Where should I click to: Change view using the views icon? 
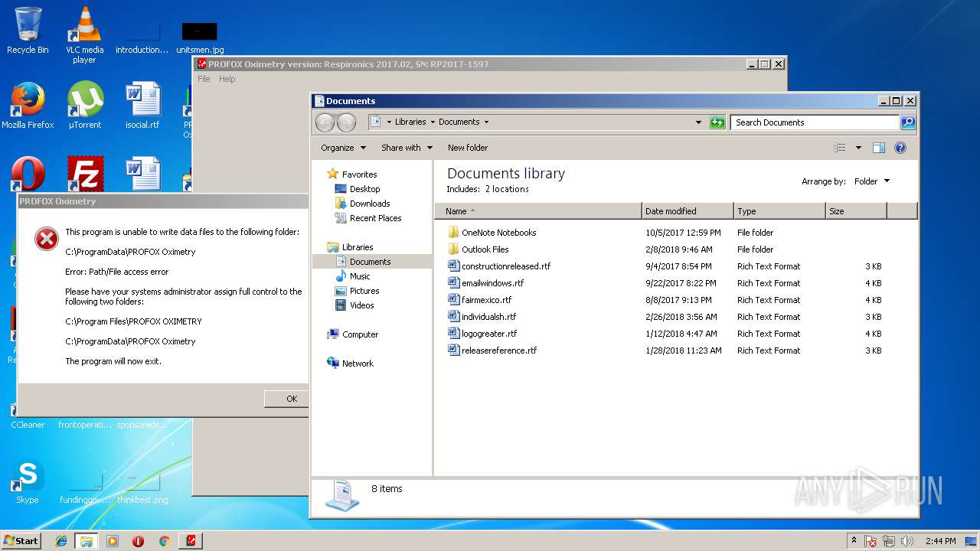click(x=840, y=148)
